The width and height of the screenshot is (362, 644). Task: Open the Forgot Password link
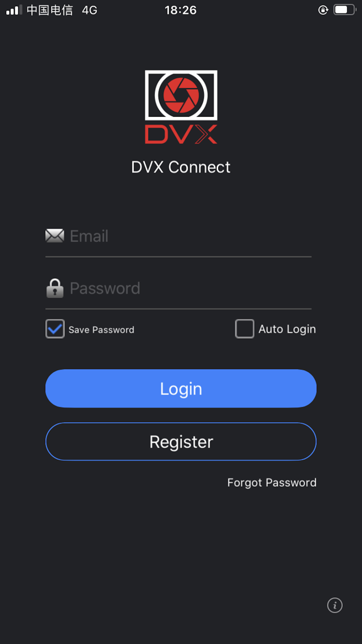271,482
